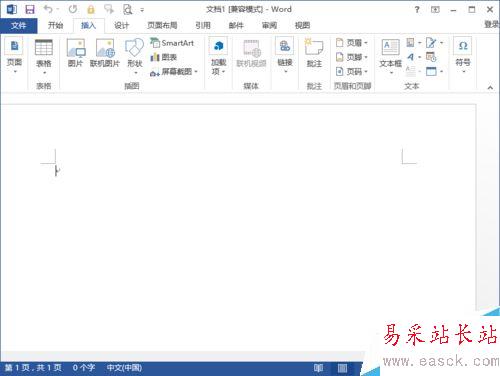500x376 pixels.
Task: Switch to the 视图 (View) tab
Action: (x=302, y=25)
